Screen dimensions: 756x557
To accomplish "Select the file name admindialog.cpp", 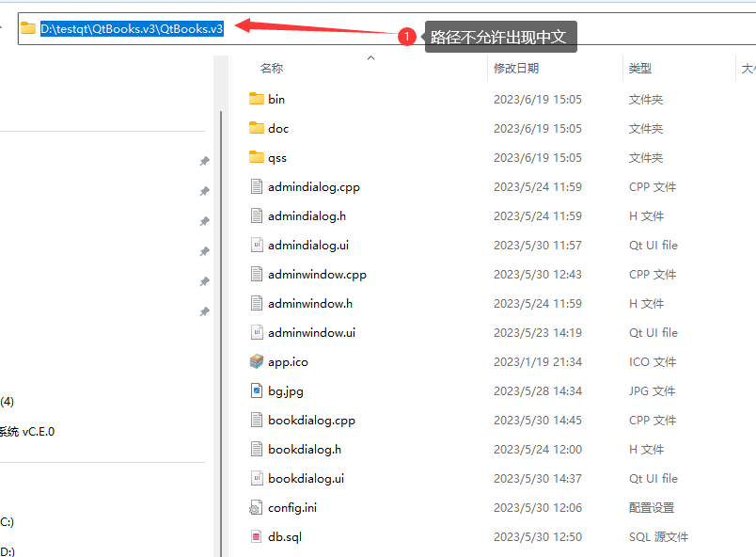I will [314, 187].
